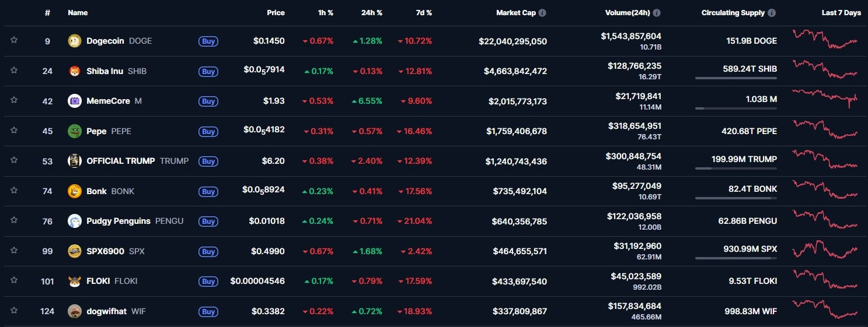Sort by the Name column header
Screen dimensions: 868x327
tap(78, 13)
